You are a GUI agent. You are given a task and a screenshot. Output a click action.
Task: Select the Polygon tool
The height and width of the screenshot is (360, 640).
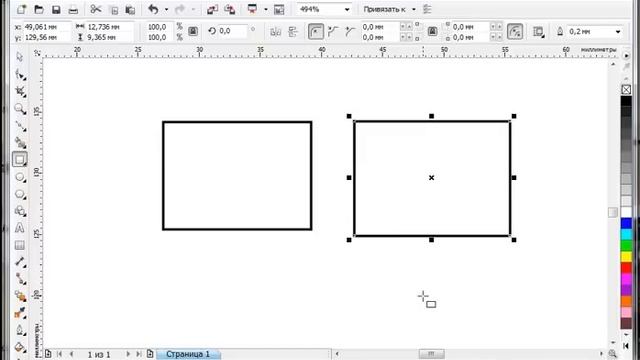(x=20, y=194)
